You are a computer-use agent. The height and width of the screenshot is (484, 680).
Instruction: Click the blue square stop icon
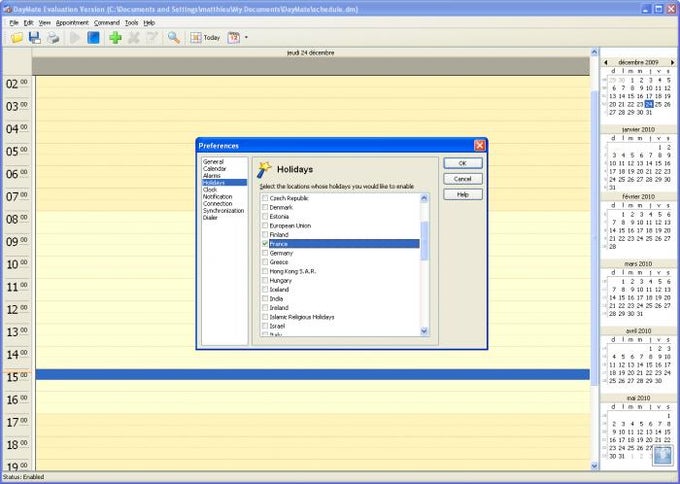coord(93,38)
